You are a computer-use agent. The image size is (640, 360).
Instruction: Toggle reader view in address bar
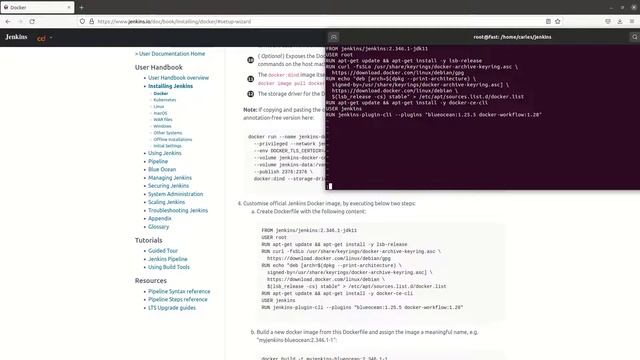tap(548, 21)
